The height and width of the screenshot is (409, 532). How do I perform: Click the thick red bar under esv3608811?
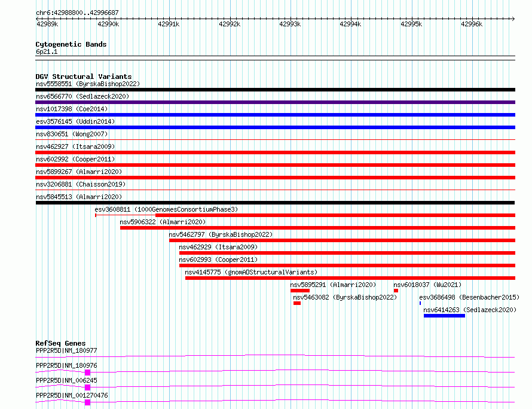tap(335, 215)
